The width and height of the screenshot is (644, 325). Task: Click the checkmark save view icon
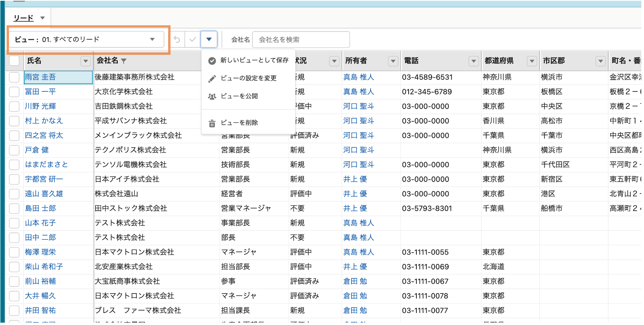pyautogui.click(x=193, y=40)
